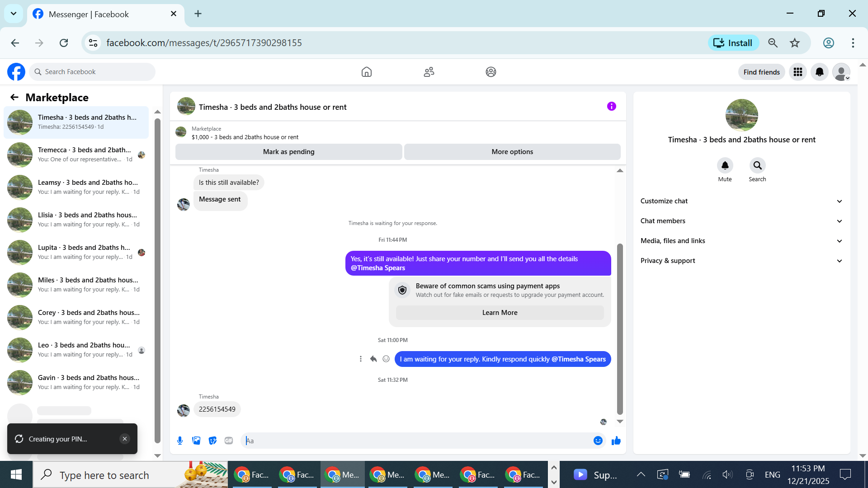View site information in address bar

pos(93,43)
